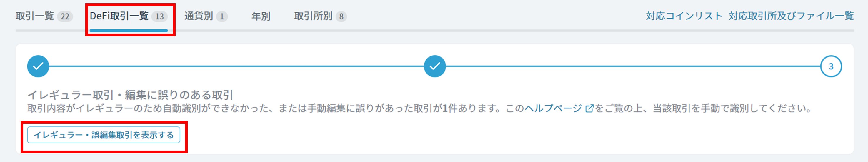The width and height of the screenshot is (868, 162).
Task: Open the 取引所別 tab
Action: coord(320,16)
